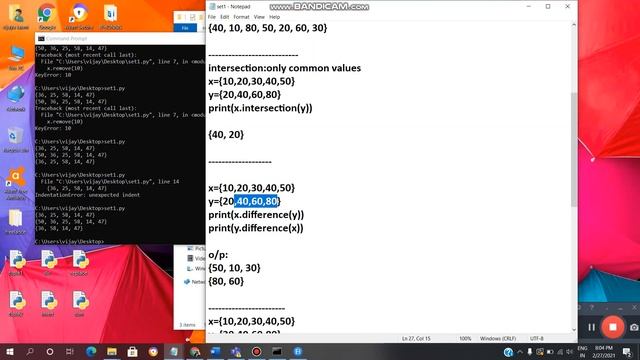
Task: Click the output line "{50, 10, 30}"
Action: pyautogui.click(x=234, y=268)
